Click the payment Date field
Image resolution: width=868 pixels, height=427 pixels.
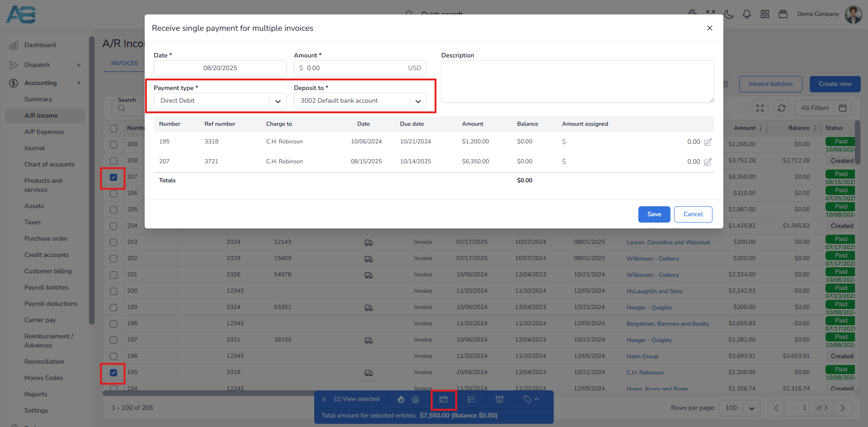(x=220, y=68)
